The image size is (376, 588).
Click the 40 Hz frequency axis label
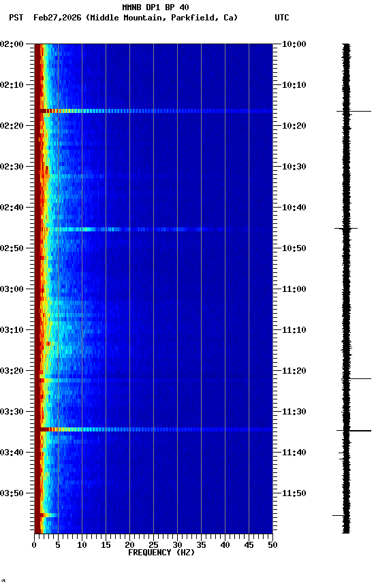tap(225, 545)
